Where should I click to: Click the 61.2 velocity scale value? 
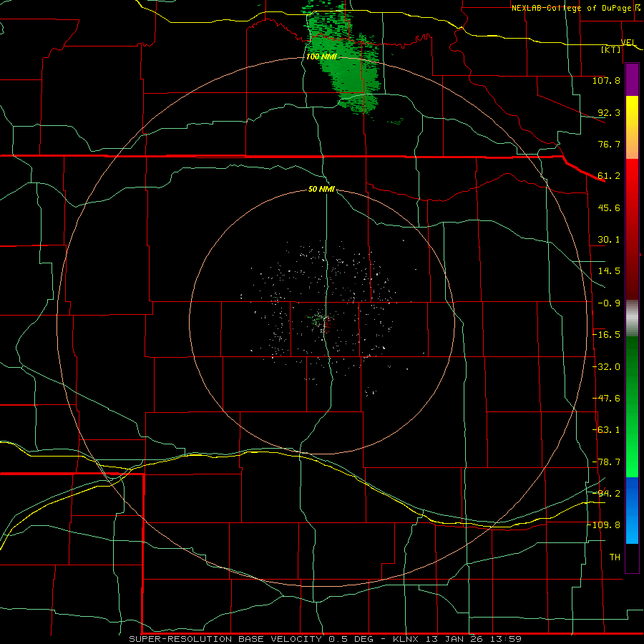609,176
